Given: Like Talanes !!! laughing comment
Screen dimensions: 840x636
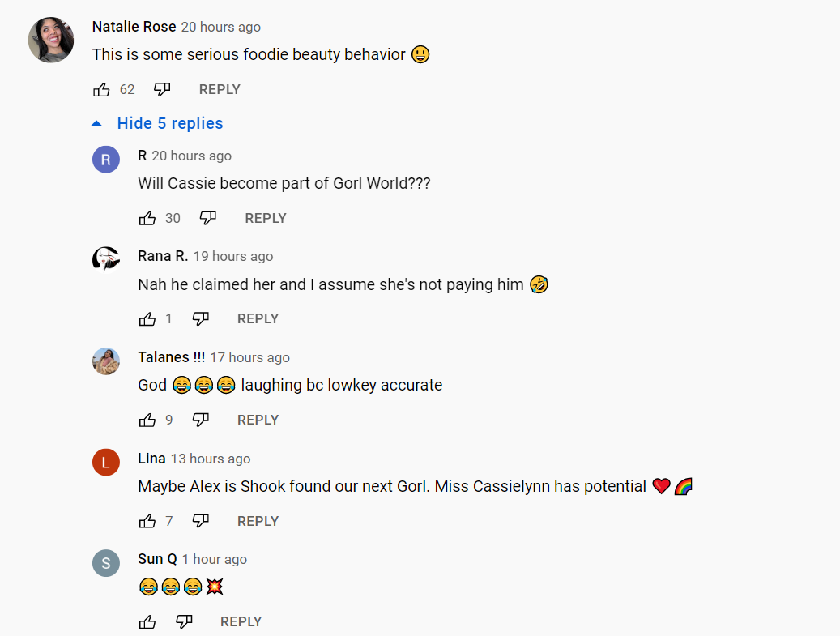Looking at the screenshot, I should point(147,420).
